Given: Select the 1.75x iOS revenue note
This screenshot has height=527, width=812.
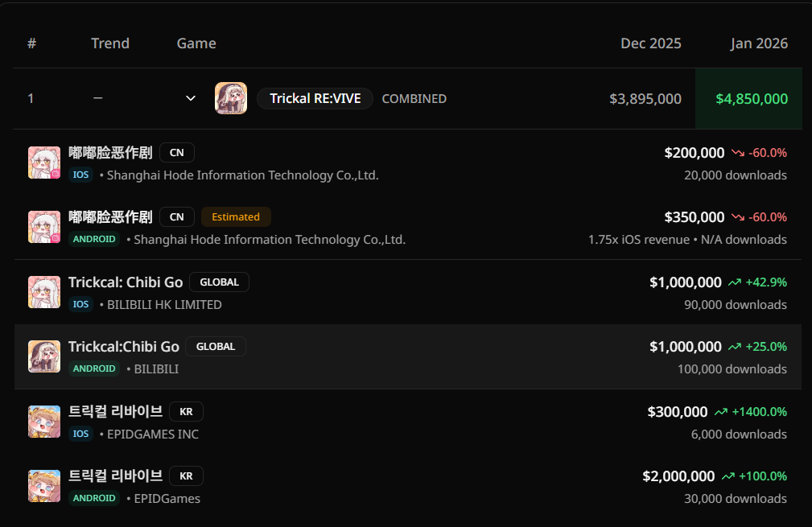Looking at the screenshot, I should tap(638, 239).
